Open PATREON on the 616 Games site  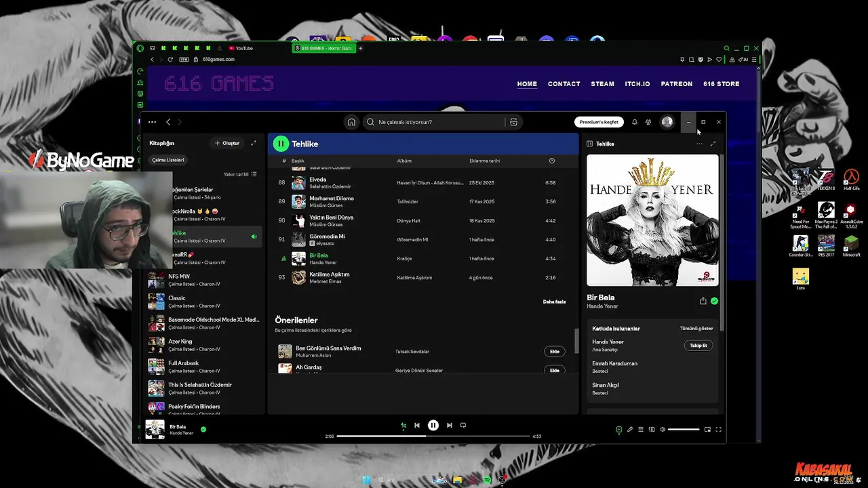pyautogui.click(x=677, y=84)
